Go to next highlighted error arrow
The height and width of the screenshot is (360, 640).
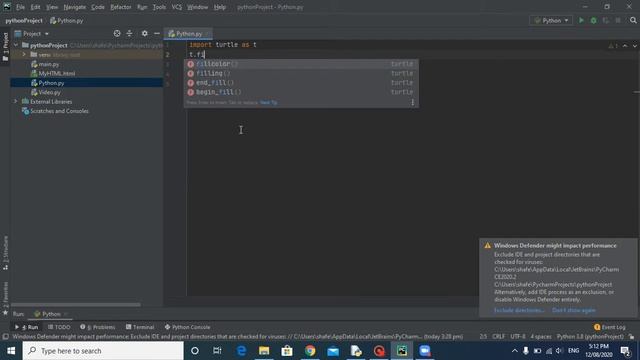point(635,46)
